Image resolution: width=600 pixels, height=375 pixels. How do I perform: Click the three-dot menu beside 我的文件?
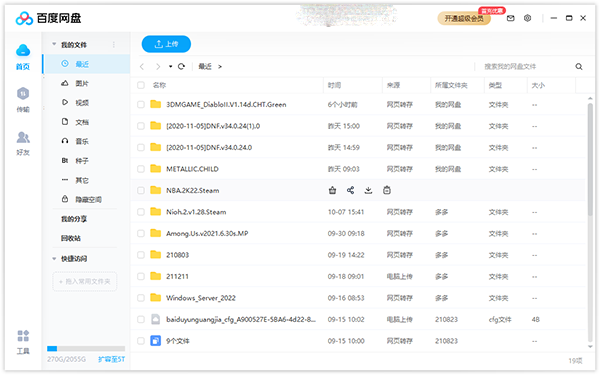[x=114, y=45]
